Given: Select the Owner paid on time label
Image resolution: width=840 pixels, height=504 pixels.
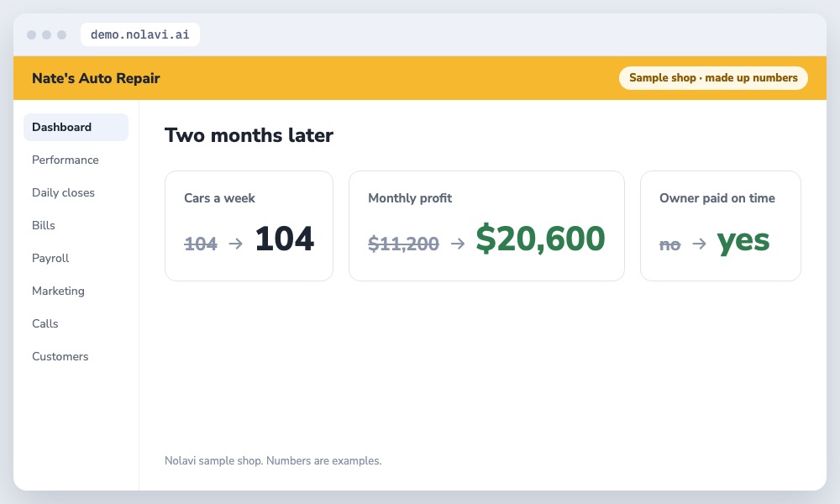Looking at the screenshot, I should click(717, 198).
